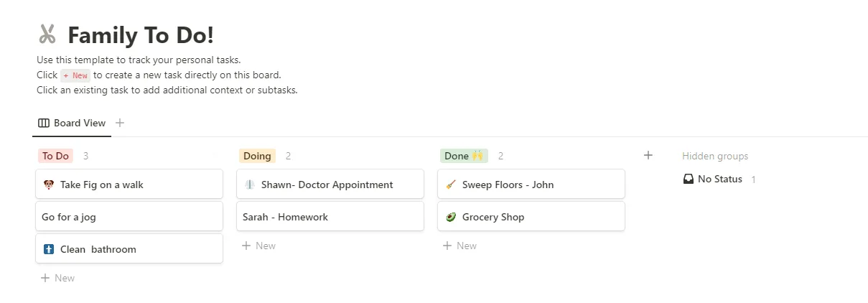868x303 pixels.
Task: Switch to the Board View tab
Action: pyautogui.click(x=72, y=123)
